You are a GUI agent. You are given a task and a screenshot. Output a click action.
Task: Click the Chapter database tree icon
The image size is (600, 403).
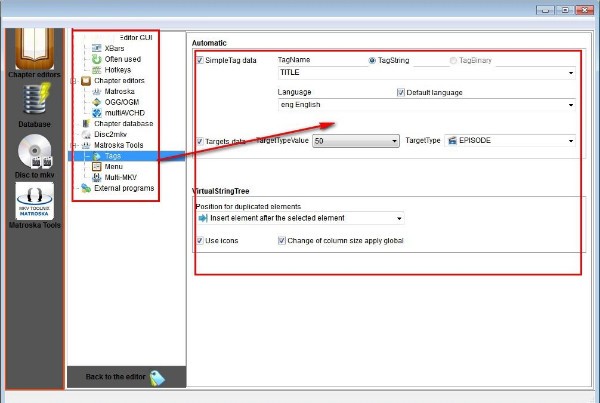(x=86, y=124)
